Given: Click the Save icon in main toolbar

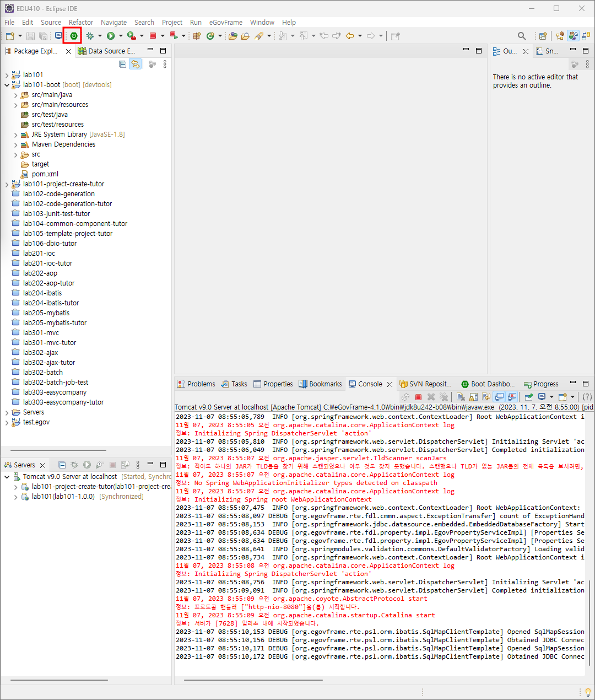Looking at the screenshot, I should [x=30, y=36].
